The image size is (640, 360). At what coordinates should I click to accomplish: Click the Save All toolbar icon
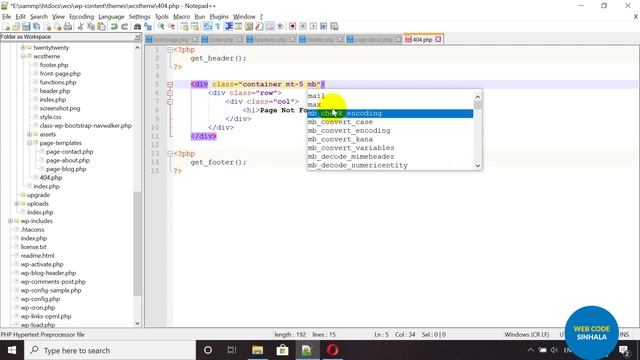coord(36,27)
